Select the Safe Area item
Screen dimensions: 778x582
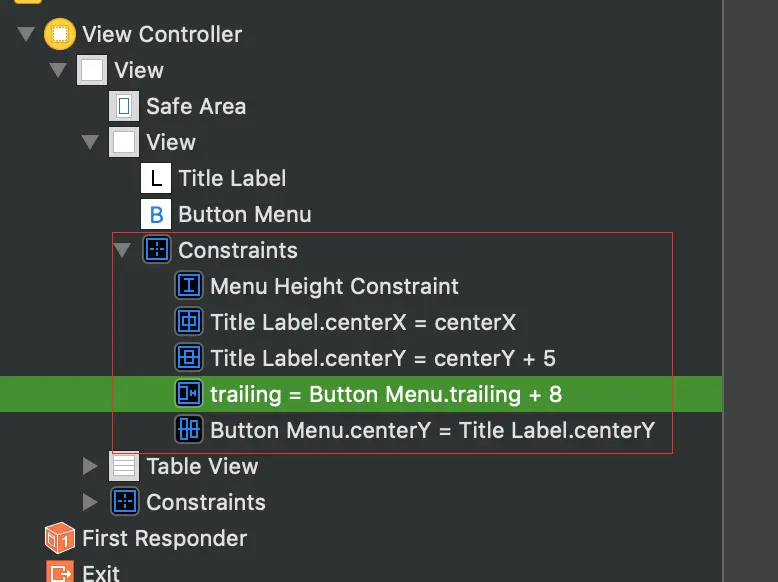coord(196,106)
